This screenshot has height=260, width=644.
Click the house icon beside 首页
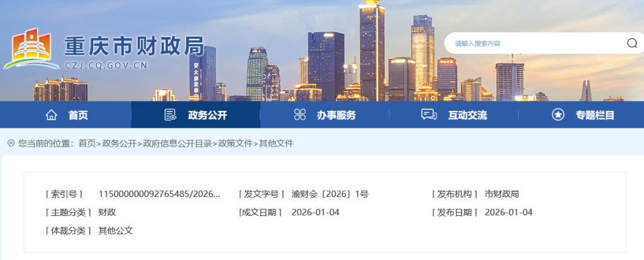52,115
